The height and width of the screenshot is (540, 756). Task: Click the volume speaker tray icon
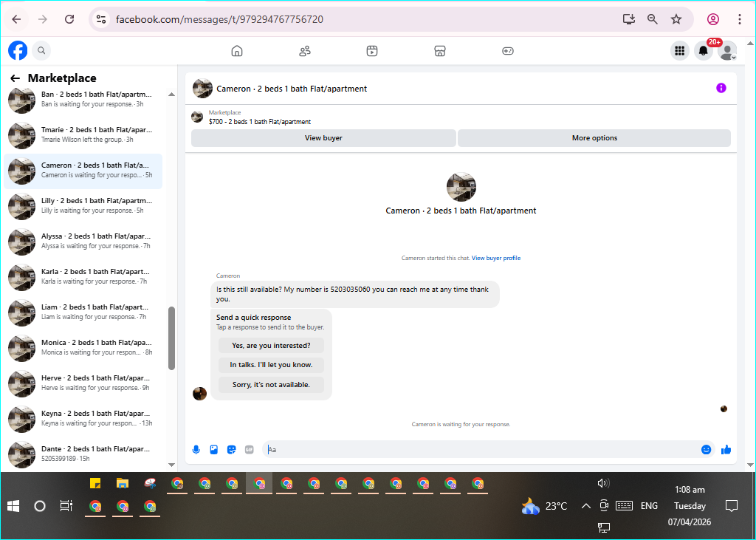coord(603,483)
